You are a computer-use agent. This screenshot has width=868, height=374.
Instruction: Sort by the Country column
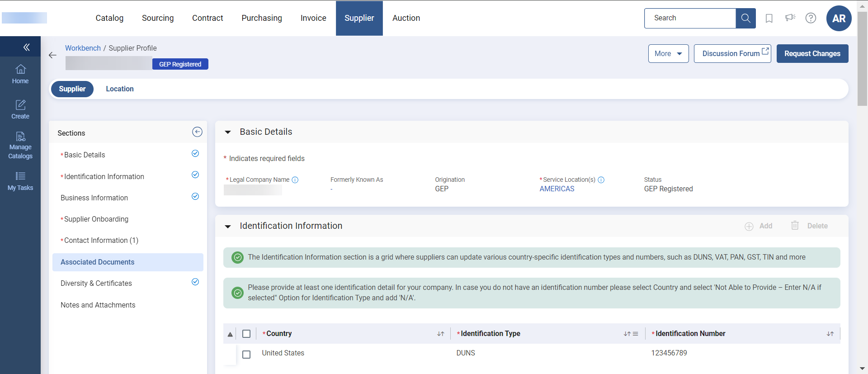point(440,334)
